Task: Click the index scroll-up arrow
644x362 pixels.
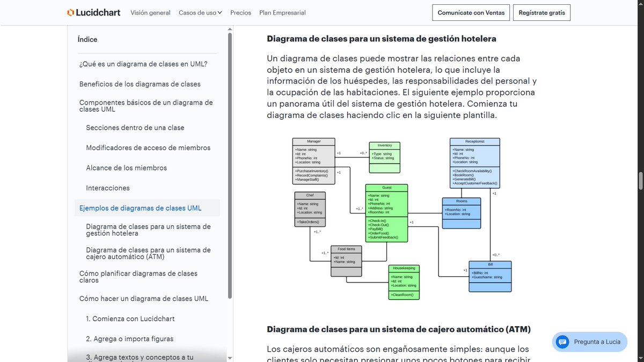Action: 230,29
